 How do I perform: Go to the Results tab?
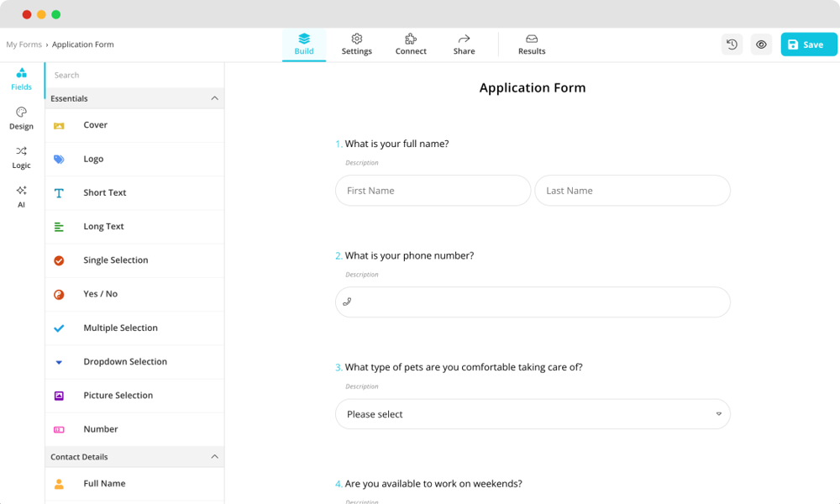531,44
